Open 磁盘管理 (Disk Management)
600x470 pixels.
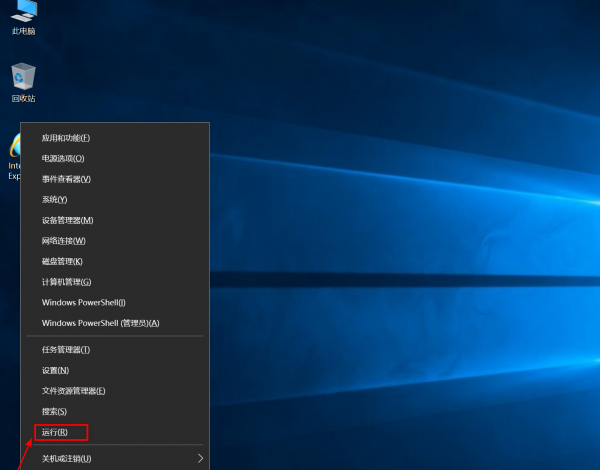(62, 261)
